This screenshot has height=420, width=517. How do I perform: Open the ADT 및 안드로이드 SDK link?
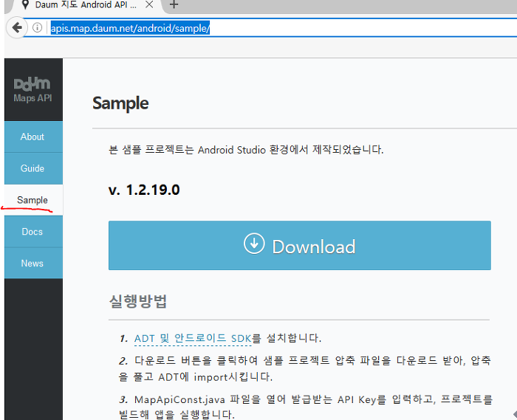pyautogui.click(x=193, y=338)
